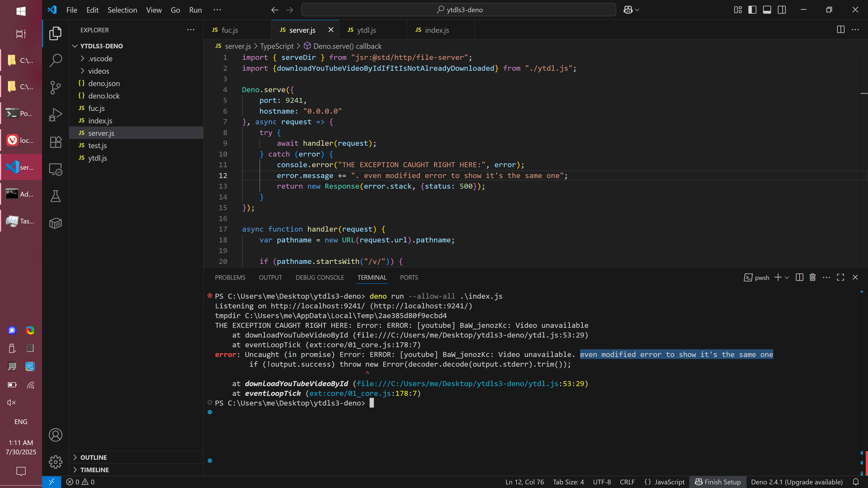Click the ytdls3-deno command center search box
Viewport: 868px width, 488px height.
pyautogui.click(x=459, y=10)
